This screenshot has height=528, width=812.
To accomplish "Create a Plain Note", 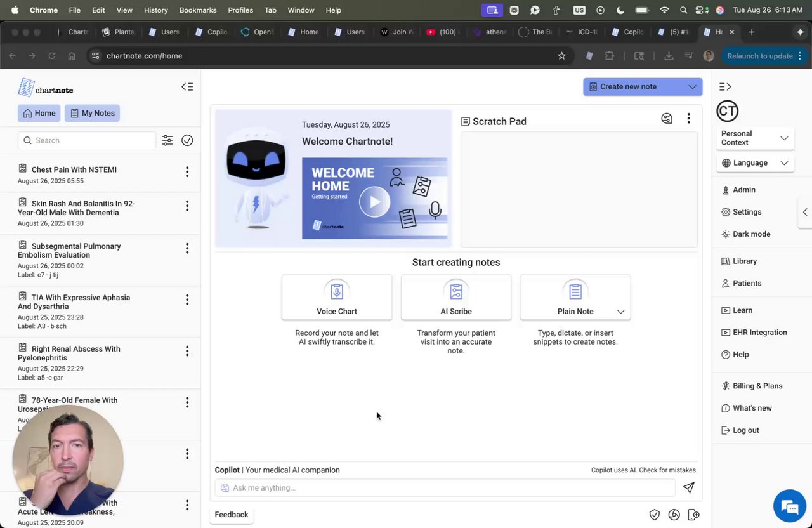I will pos(575,298).
